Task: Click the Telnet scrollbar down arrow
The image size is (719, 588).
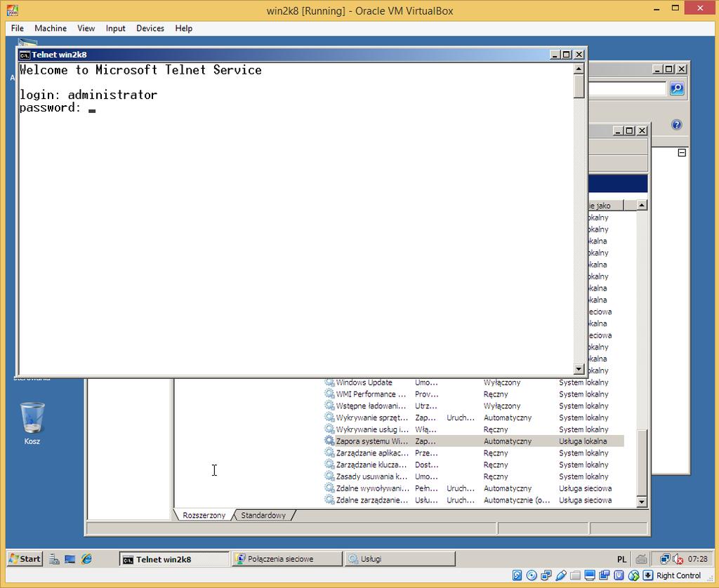Action: 579,369
